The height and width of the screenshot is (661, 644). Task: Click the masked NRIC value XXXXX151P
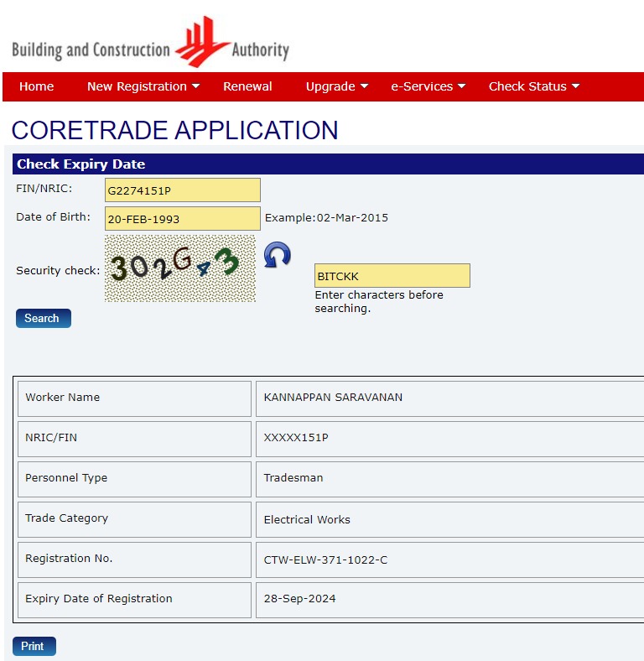[x=296, y=438]
